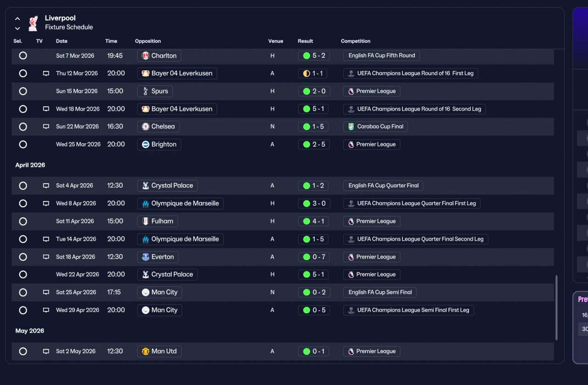Click the Man Utd club badge icon
This screenshot has height=385, width=588.
[146, 351]
